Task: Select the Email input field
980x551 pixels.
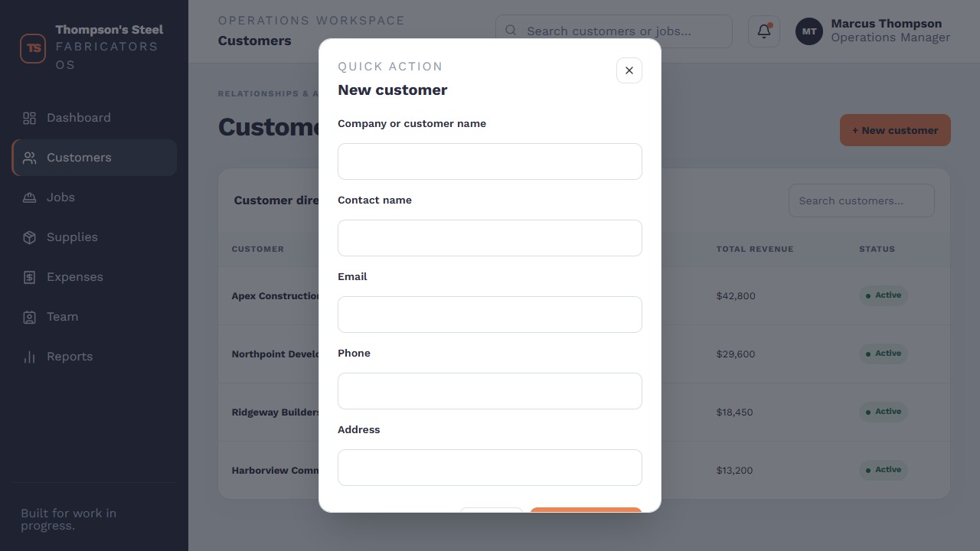Action: (490, 315)
